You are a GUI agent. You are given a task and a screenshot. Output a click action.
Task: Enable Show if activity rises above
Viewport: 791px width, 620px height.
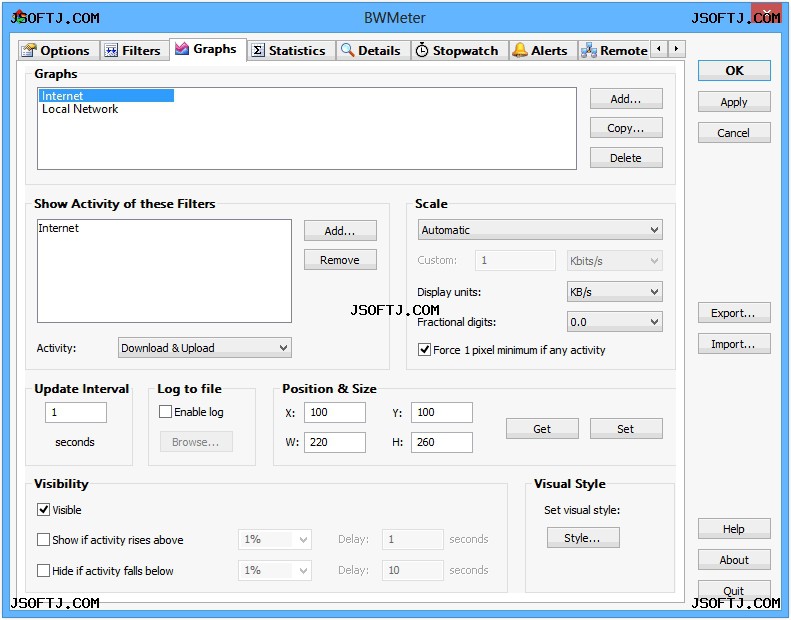pyautogui.click(x=43, y=540)
